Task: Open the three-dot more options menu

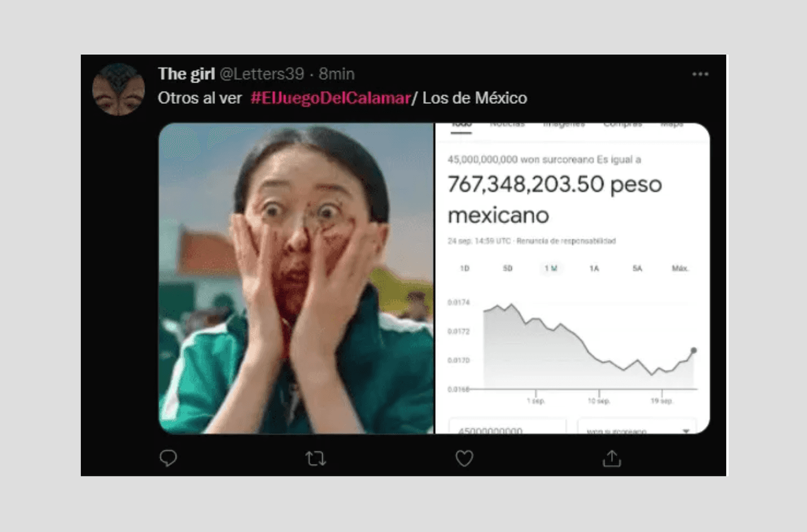Action: tap(700, 74)
